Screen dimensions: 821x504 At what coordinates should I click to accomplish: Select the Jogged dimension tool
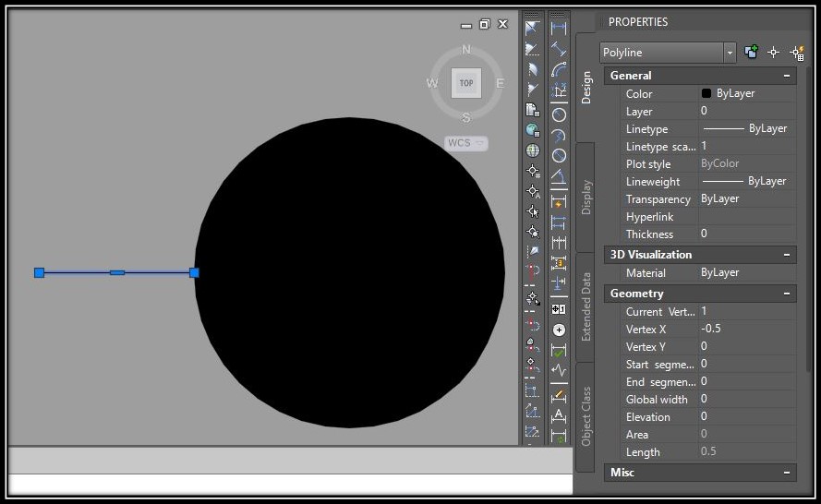coord(559,136)
